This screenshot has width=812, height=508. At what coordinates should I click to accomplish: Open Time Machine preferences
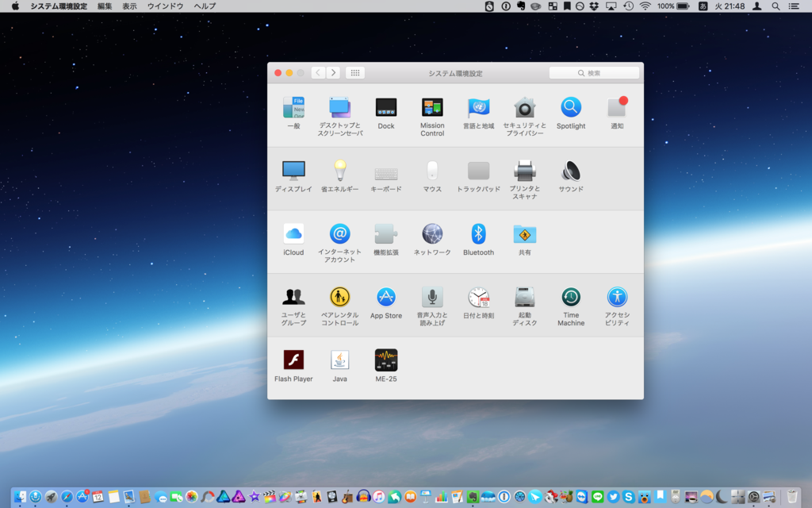point(571,306)
